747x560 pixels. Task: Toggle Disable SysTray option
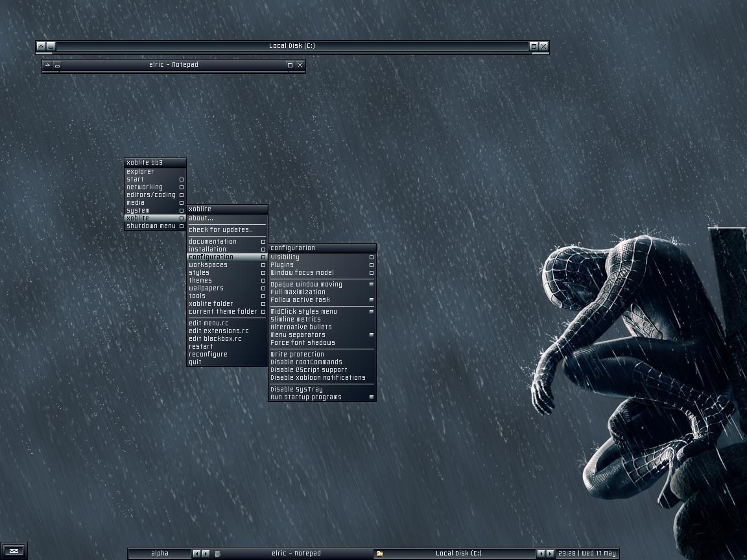[322, 389]
